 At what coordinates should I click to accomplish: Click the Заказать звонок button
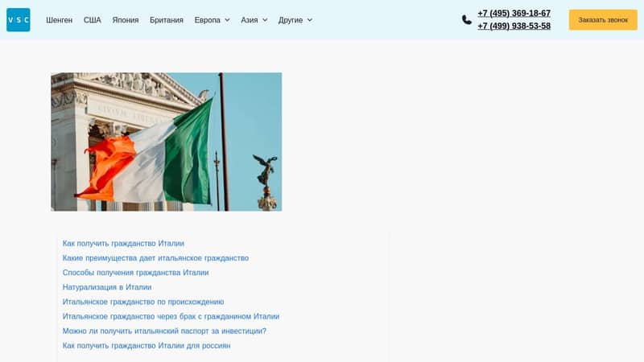(603, 19)
